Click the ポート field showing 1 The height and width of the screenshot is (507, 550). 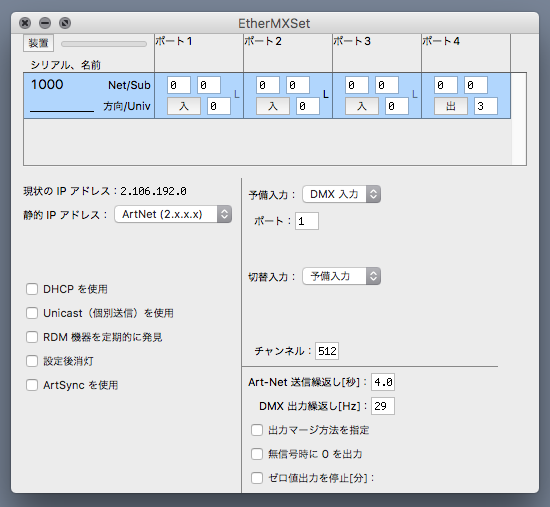coord(307,221)
